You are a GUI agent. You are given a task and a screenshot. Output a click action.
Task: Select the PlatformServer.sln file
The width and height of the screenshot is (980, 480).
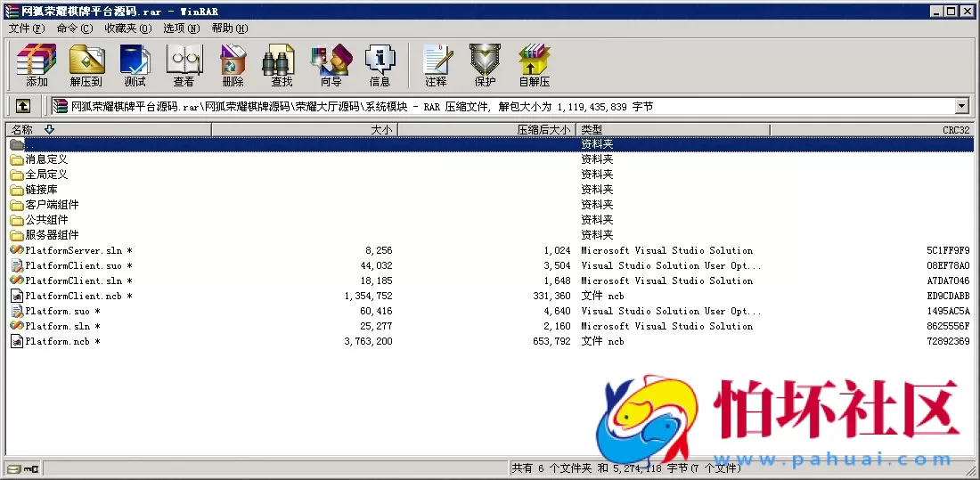point(71,250)
